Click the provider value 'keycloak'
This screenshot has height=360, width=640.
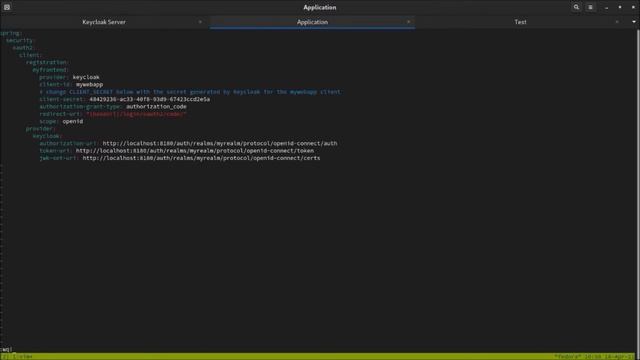pos(86,77)
